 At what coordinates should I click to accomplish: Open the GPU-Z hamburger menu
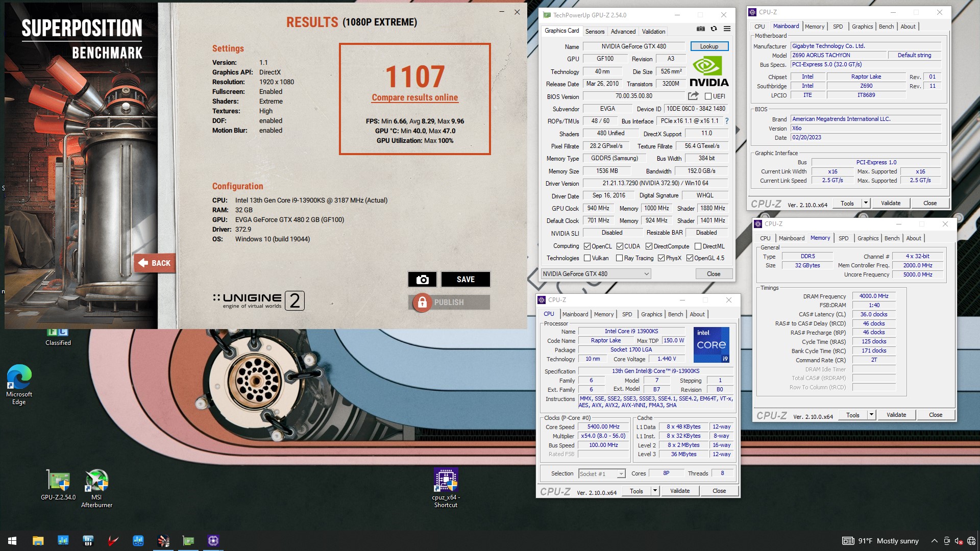point(727,29)
